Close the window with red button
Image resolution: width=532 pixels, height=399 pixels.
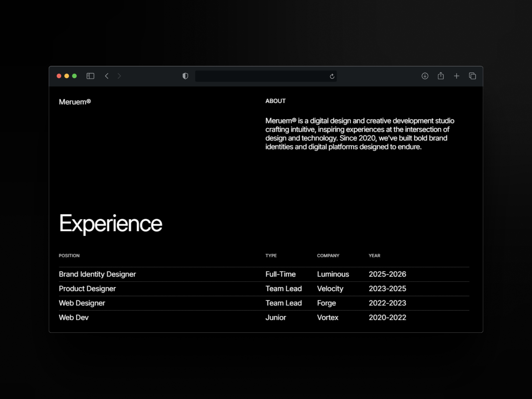pos(59,76)
